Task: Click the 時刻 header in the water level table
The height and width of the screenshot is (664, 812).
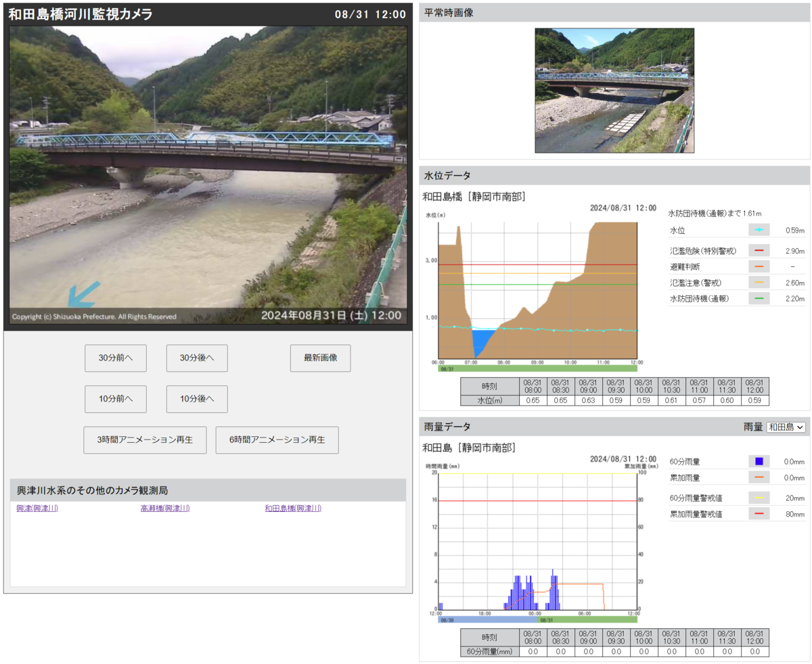Action: pyautogui.click(x=489, y=386)
